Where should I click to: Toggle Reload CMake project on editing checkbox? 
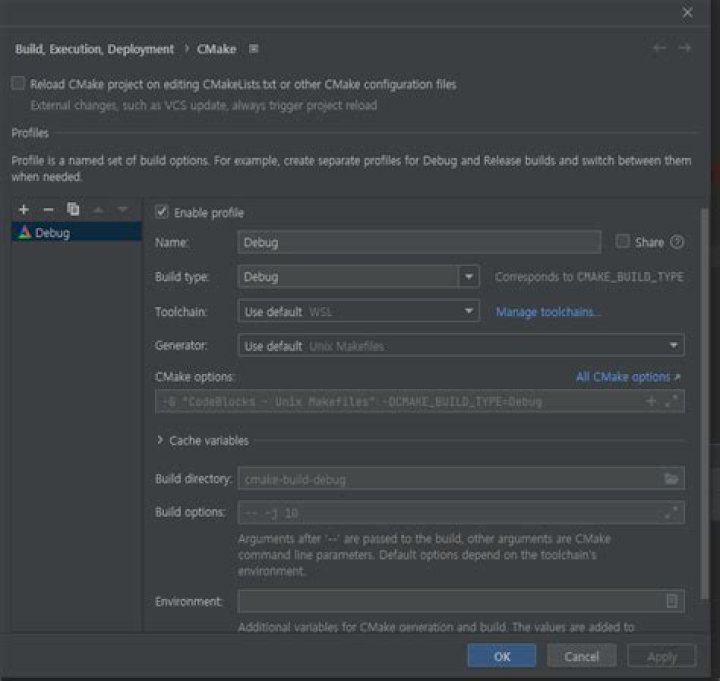point(18,83)
